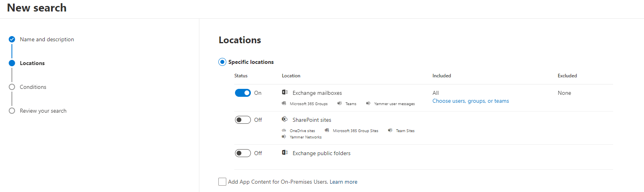644x192 pixels.
Task: Click the Yammer user messages icon
Action: click(368, 103)
